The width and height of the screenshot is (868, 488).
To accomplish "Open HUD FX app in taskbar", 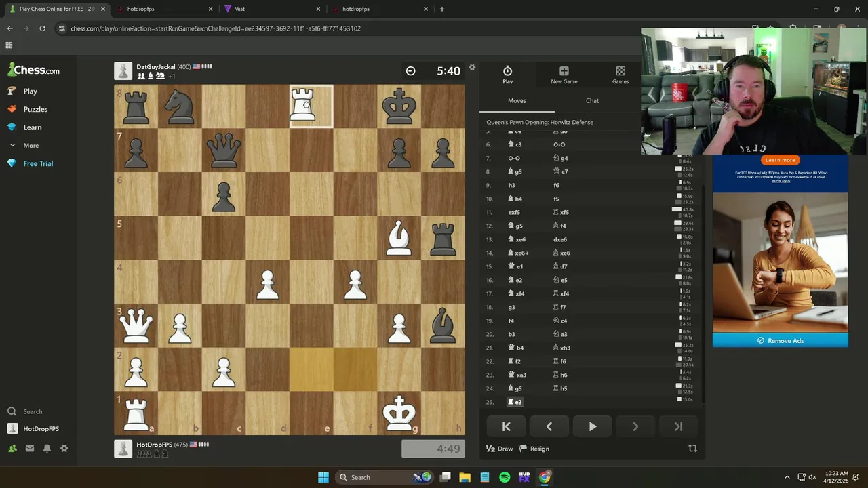I will pos(524,477).
